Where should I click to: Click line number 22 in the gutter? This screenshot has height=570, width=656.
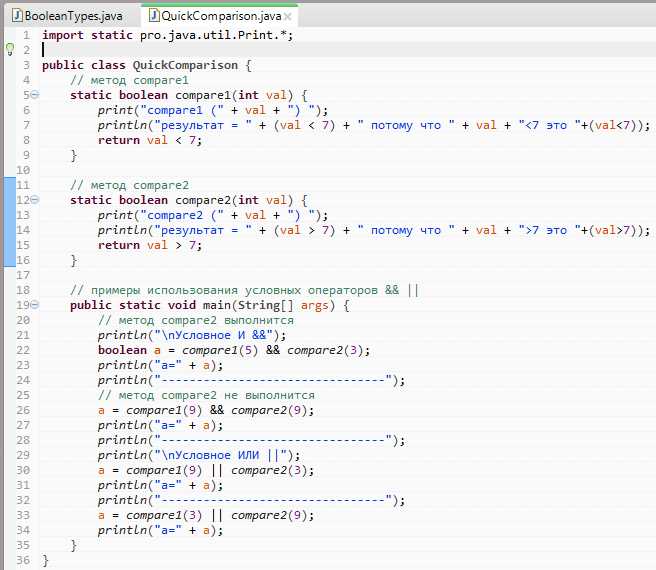pyautogui.click(x=23, y=350)
